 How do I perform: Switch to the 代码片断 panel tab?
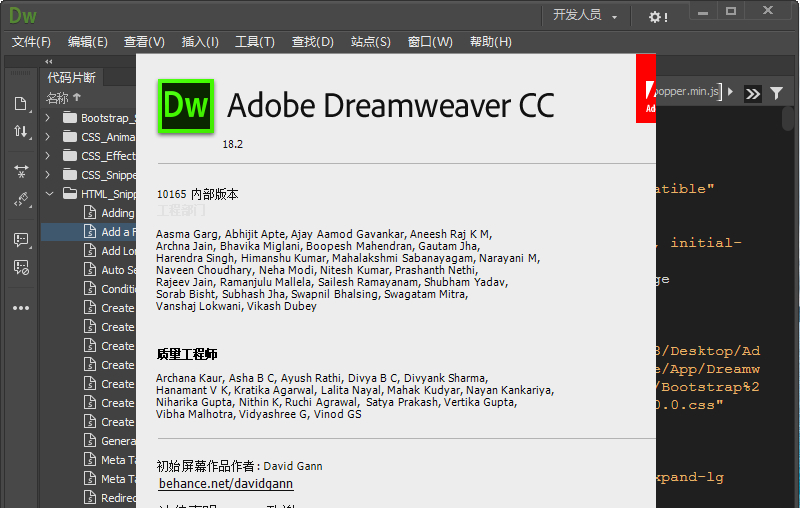click(x=71, y=78)
